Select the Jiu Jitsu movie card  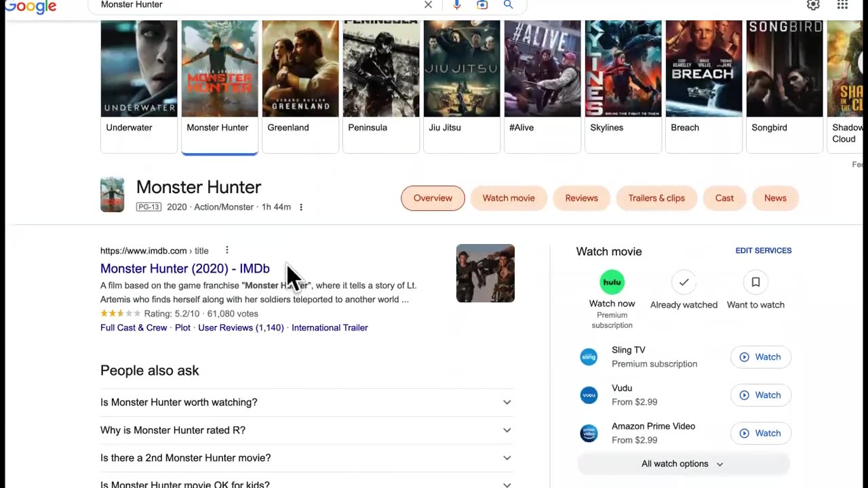[462, 86]
